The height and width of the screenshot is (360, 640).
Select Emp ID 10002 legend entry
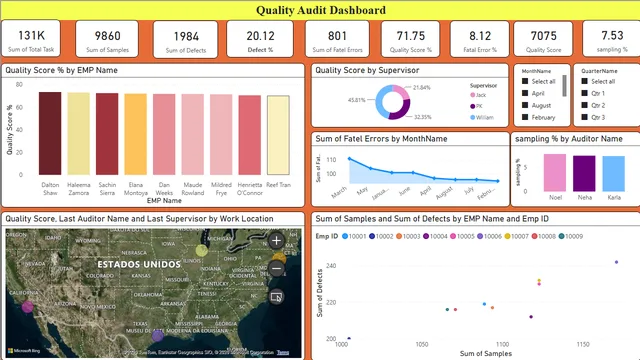pos(381,236)
